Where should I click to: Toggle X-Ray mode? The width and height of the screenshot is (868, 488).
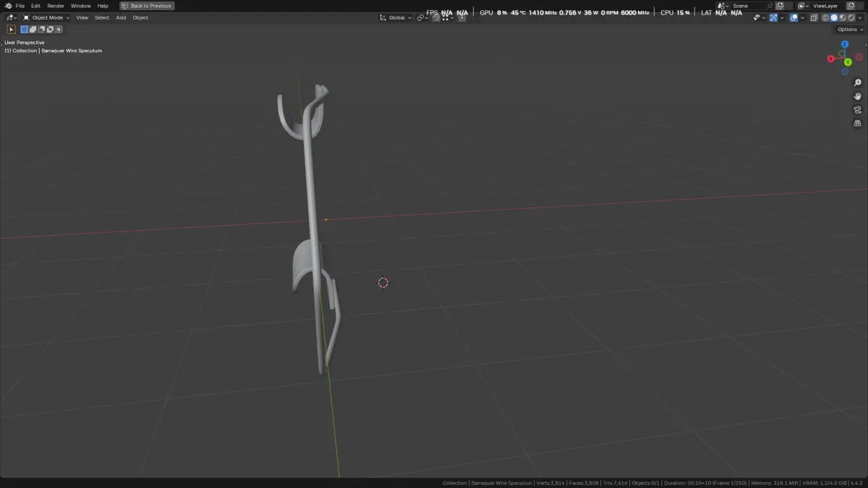pos(814,17)
